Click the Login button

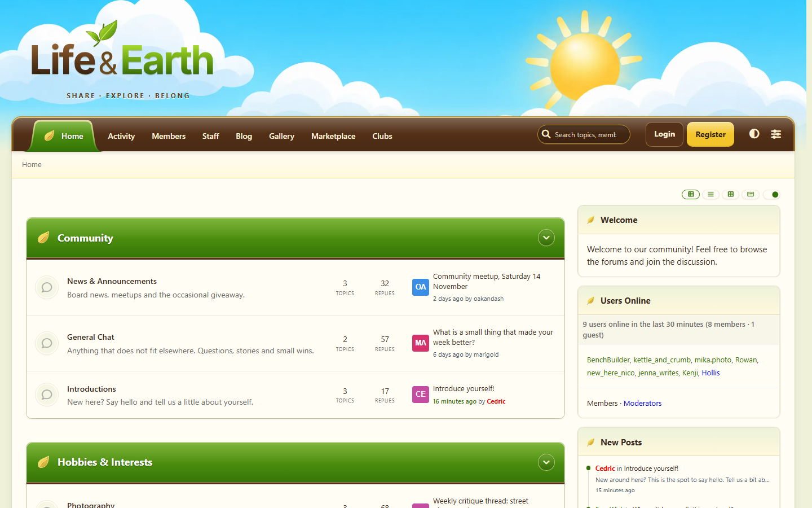tap(664, 134)
